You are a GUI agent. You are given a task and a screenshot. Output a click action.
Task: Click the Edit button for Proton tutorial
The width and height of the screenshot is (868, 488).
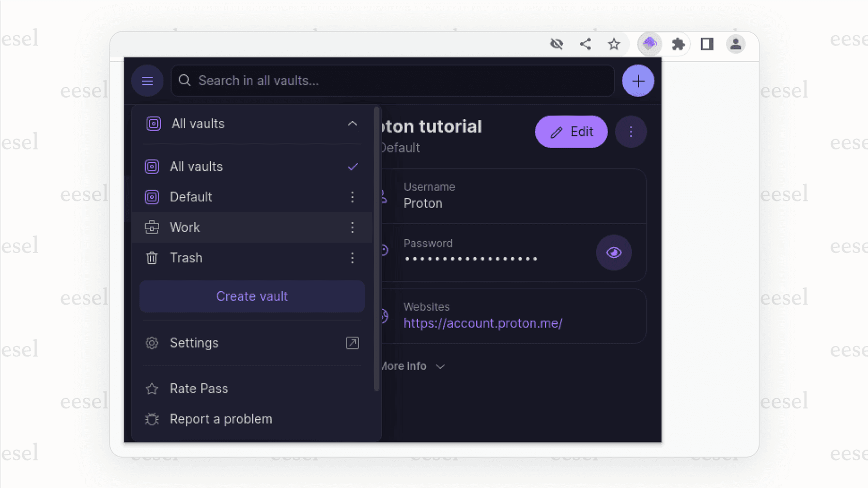(x=571, y=132)
